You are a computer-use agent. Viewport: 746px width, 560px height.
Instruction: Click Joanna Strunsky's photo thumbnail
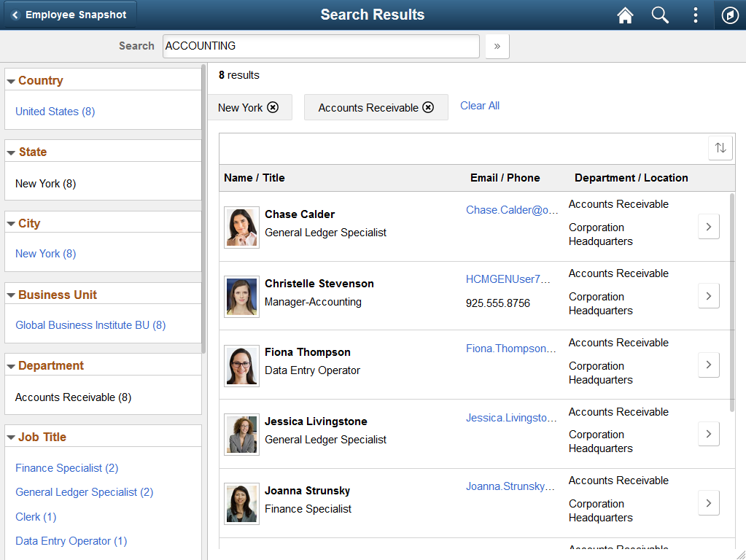pyautogui.click(x=241, y=504)
